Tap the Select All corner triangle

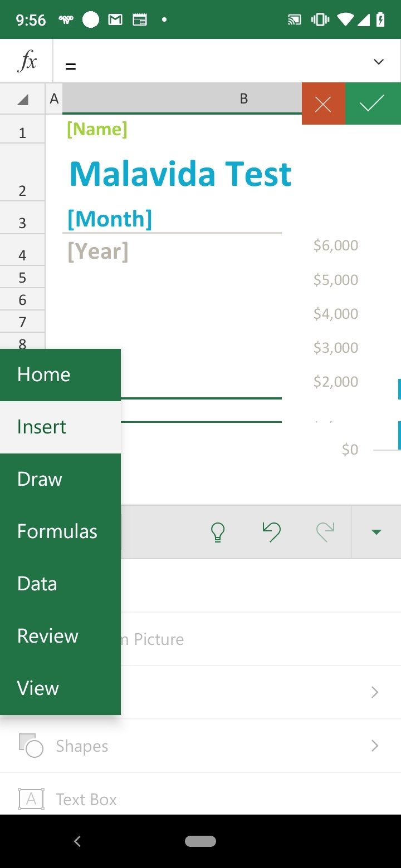[x=22, y=99]
